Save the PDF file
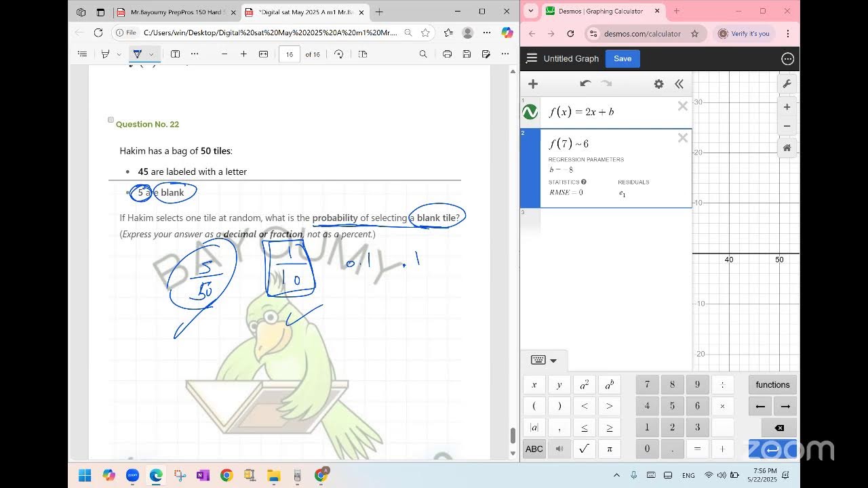868x488 pixels. point(467,54)
